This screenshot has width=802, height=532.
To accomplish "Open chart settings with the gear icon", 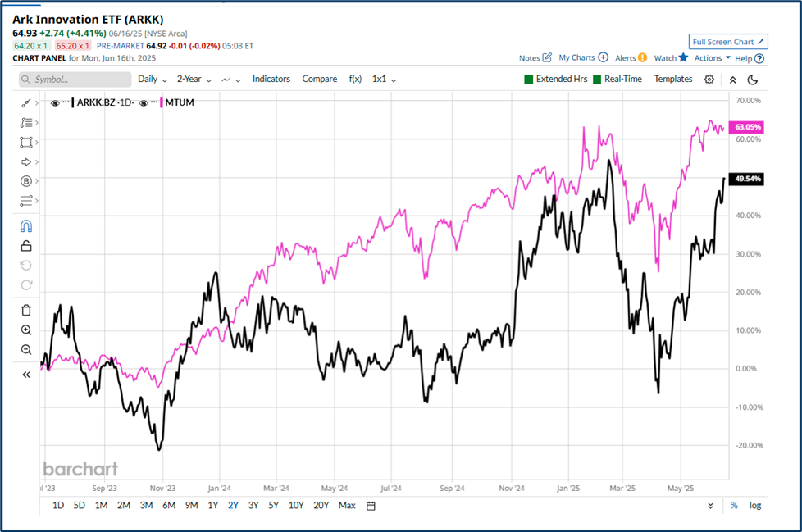I will tap(709, 79).
